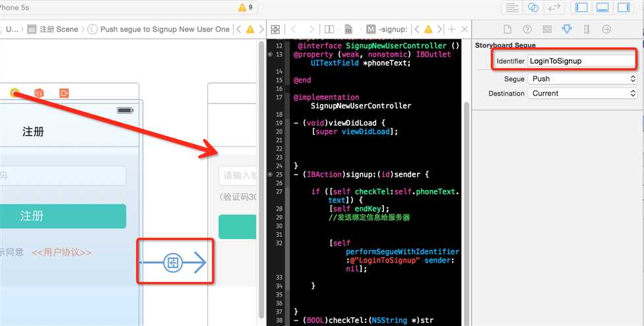This screenshot has width=644, height=326.
Task: Show the Connections inspector tab
Action: pyautogui.click(x=606, y=29)
